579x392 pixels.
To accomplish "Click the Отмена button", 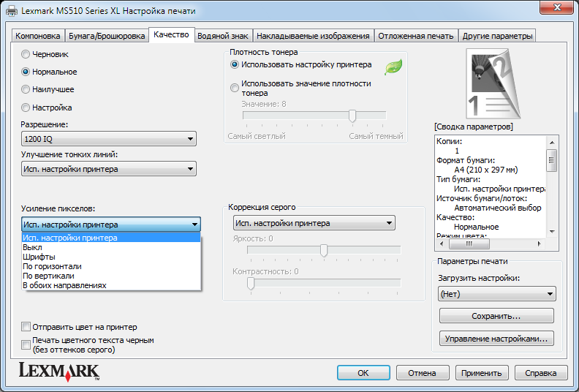I will (423, 373).
